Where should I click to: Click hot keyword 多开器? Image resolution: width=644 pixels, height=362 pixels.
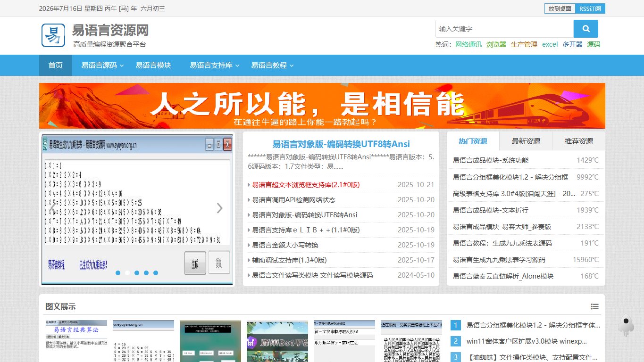coord(572,44)
